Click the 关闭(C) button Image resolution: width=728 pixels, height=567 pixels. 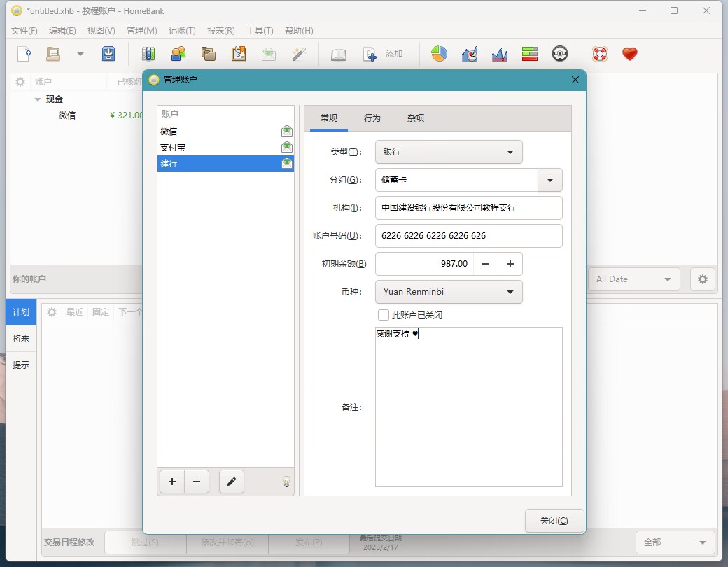[554, 521]
